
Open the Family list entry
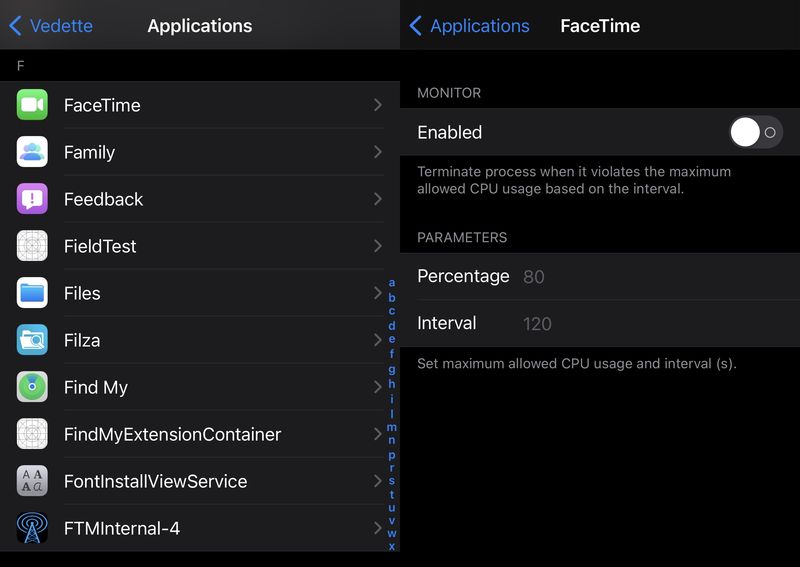[x=200, y=152]
